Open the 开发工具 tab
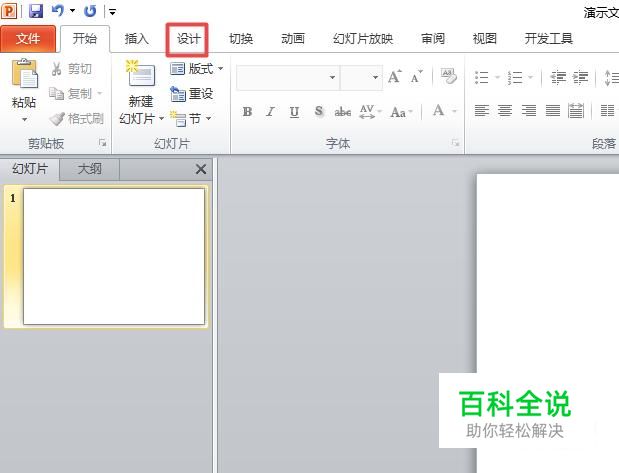This screenshot has width=619, height=473. (549, 39)
